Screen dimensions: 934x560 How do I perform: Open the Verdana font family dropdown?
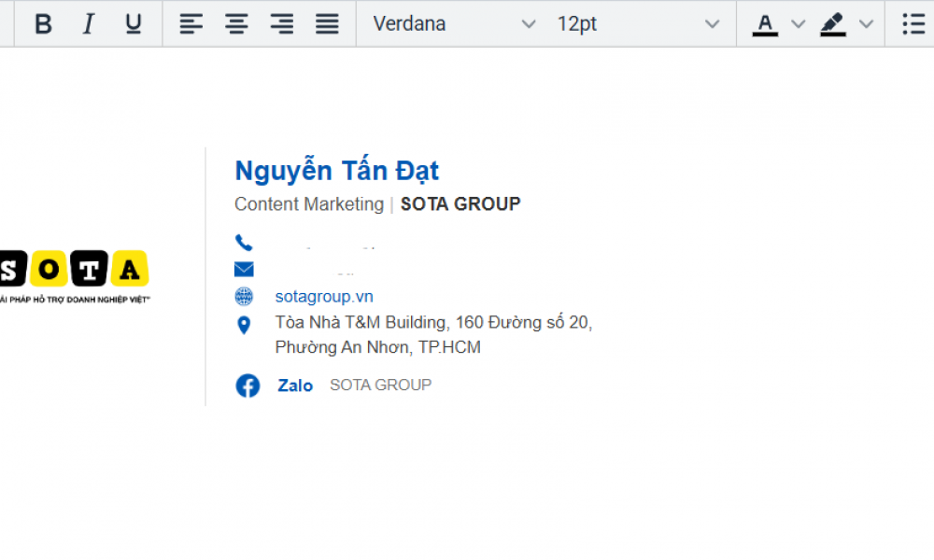[x=454, y=24]
